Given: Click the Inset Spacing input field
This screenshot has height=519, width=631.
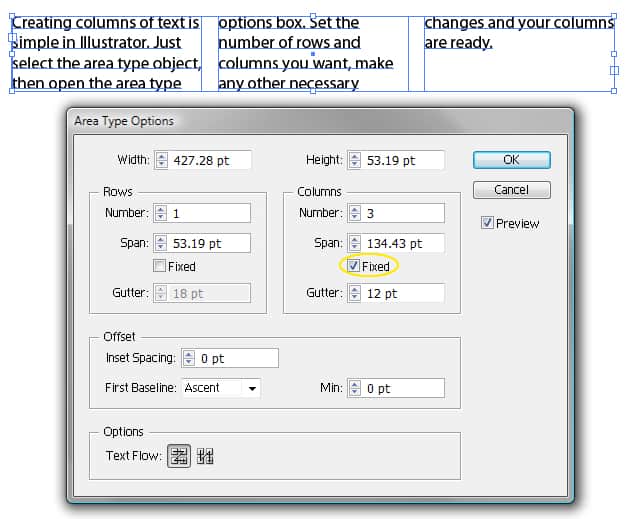Looking at the screenshot, I should tap(237, 358).
